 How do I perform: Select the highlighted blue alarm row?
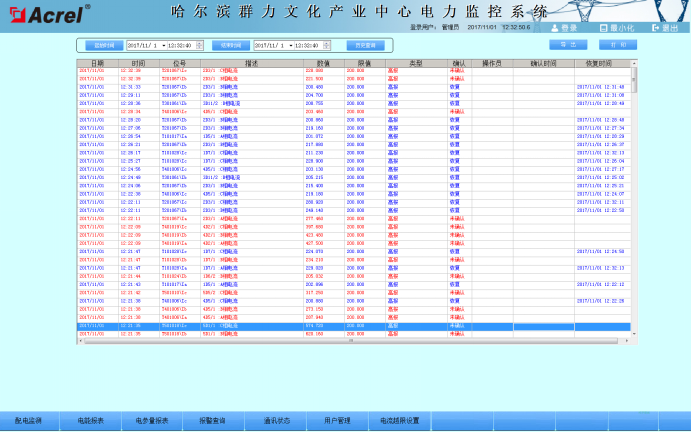tap(354, 326)
